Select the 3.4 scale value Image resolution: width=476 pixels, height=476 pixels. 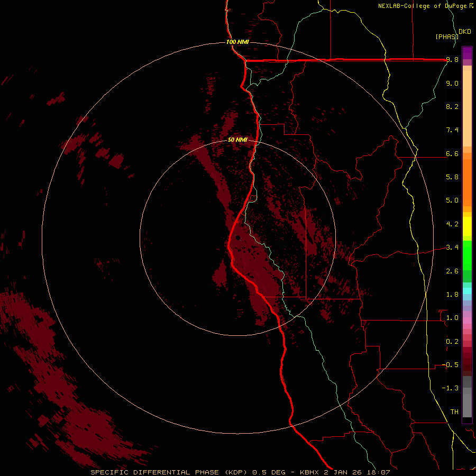452,248
